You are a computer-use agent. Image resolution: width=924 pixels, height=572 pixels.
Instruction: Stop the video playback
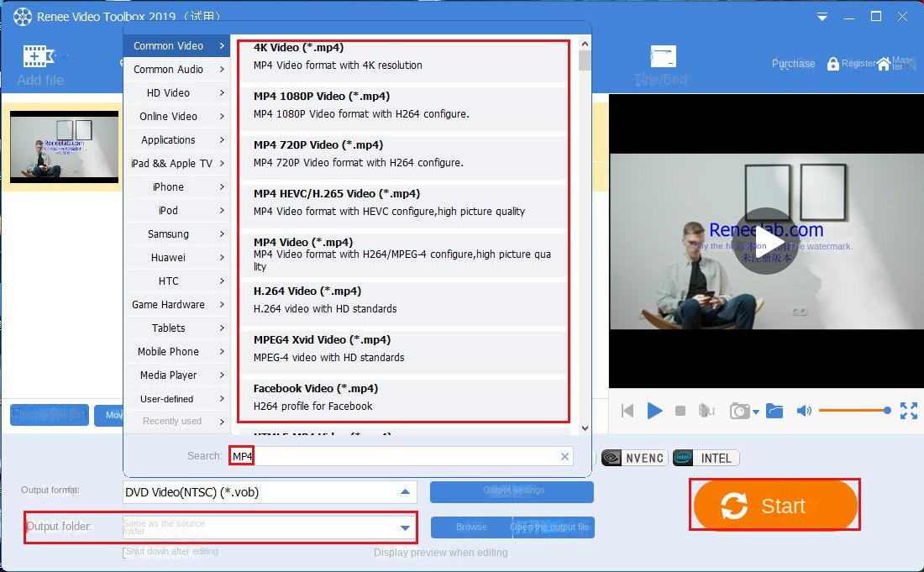pos(680,411)
